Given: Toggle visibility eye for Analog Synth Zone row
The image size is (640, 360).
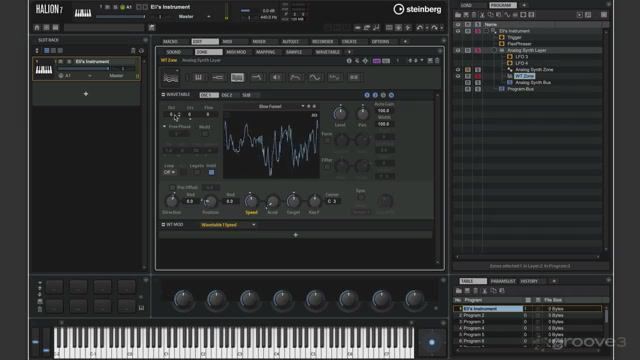Looking at the screenshot, I should pos(458,70).
